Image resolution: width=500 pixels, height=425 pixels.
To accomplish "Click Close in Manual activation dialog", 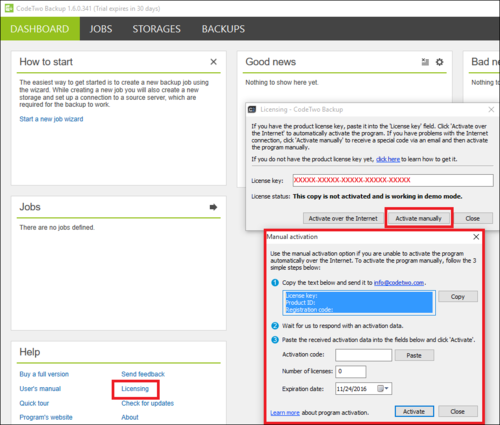I will pos(458,411).
